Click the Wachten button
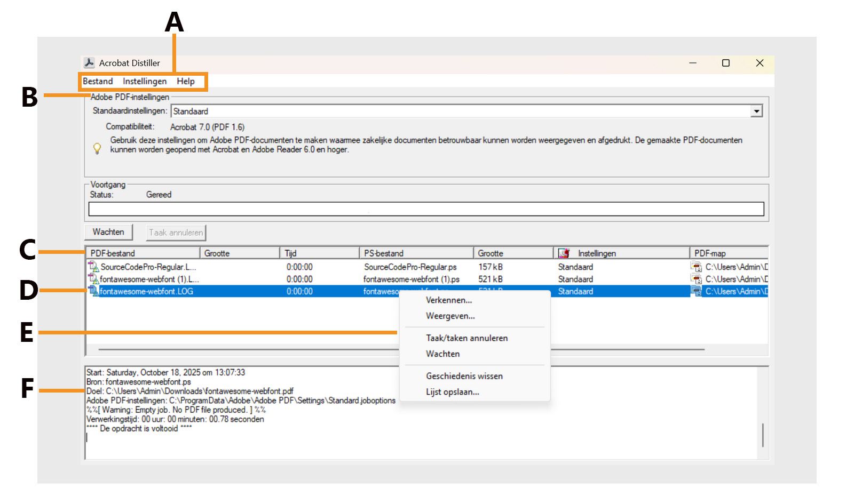The image size is (854, 504). click(108, 232)
